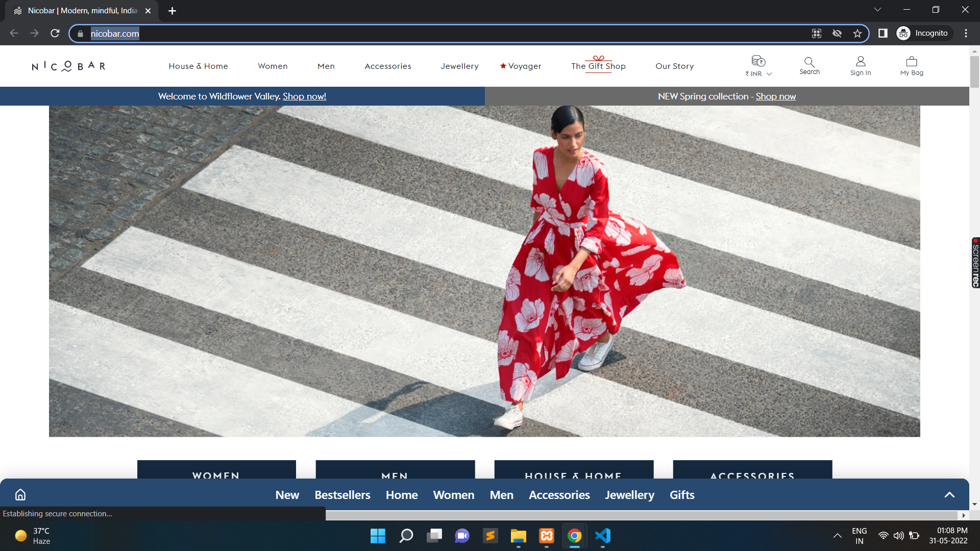Go back to previous page
Viewport: 980px width, 551px height.
click(x=14, y=33)
